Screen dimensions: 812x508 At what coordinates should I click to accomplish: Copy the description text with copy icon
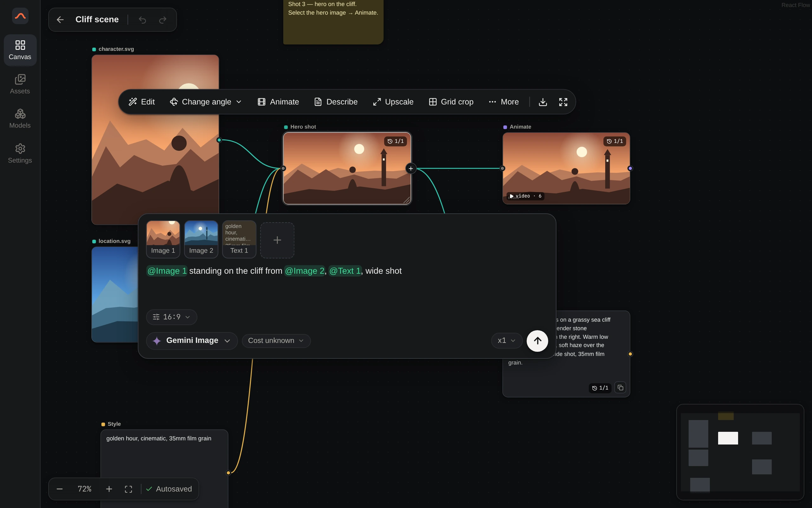(x=620, y=388)
